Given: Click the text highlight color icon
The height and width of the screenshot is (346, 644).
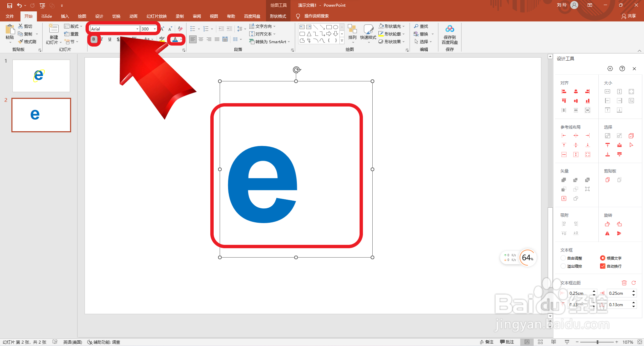Looking at the screenshot, I should pos(162,39).
